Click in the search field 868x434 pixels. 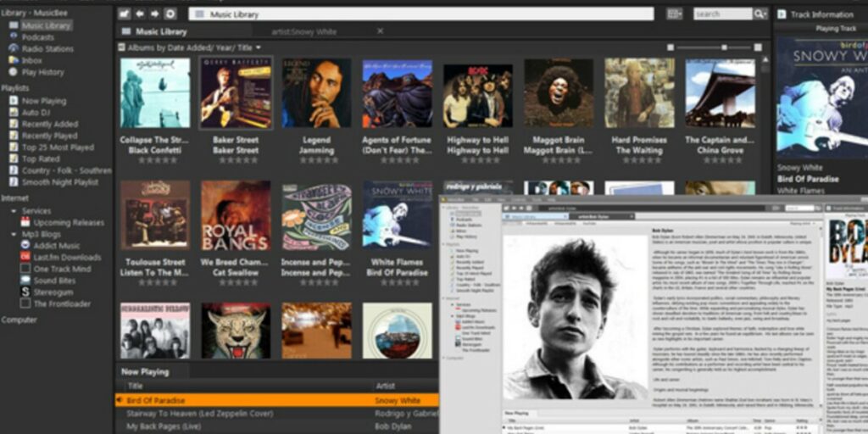[x=723, y=14]
